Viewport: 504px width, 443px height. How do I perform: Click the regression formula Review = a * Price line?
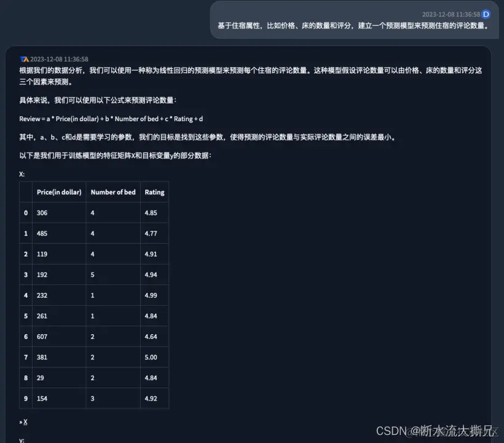click(x=111, y=119)
